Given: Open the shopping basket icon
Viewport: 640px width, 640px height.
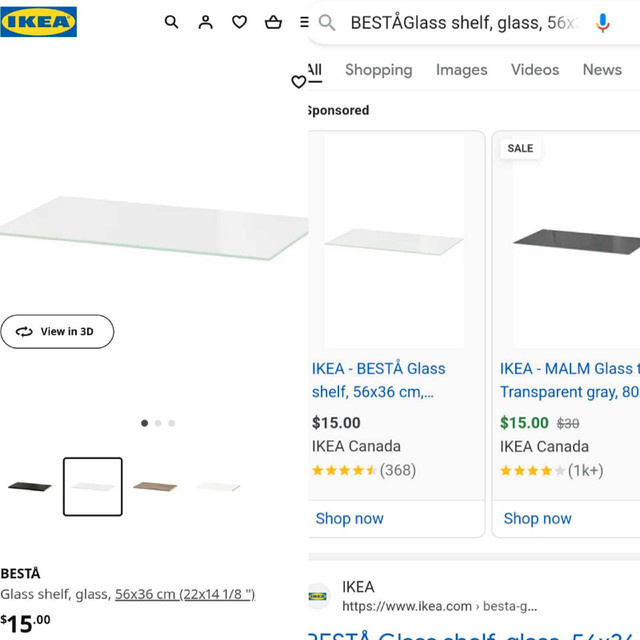Looking at the screenshot, I should [273, 22].
